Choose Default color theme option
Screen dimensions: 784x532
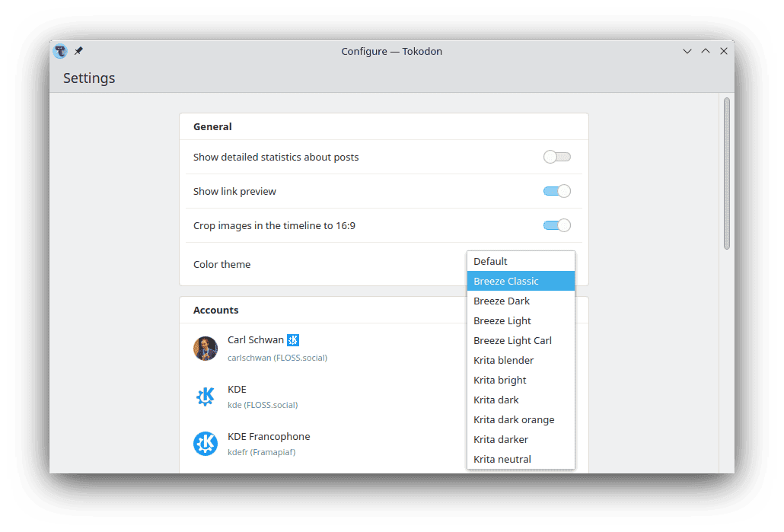point(521,262)
